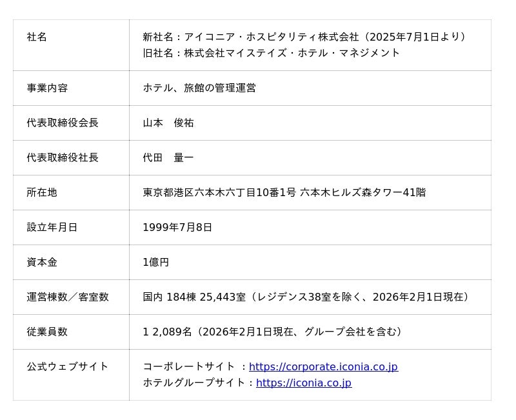Screen dimensions: 516x420
Task: Click the 社名 row label
Action: pyautogui.click(x=37, y=37)
